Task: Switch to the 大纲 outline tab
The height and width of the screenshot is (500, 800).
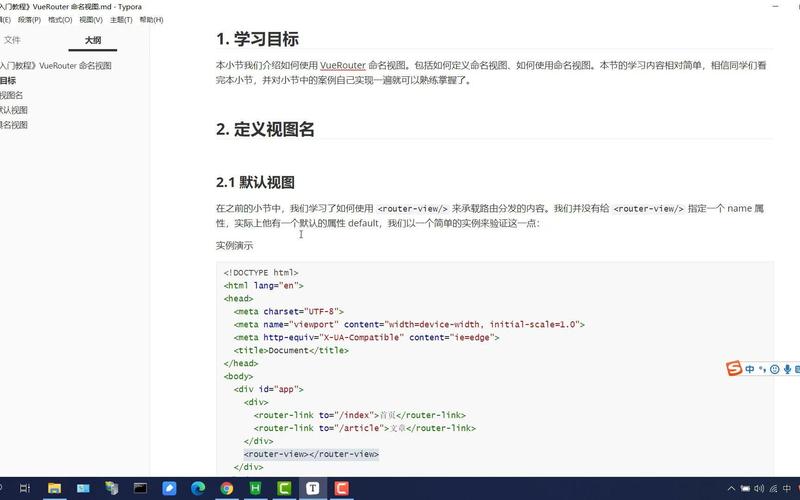Action: 93,40
